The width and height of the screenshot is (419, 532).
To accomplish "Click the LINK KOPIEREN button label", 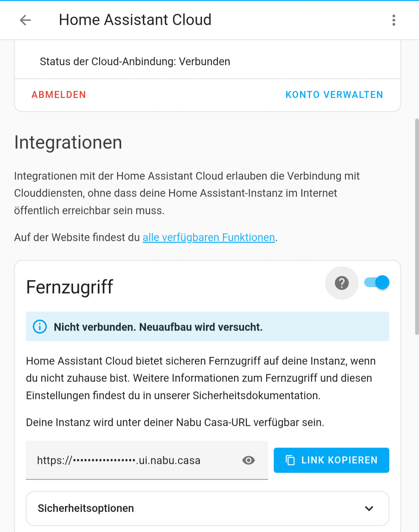I will pos(339,460).
